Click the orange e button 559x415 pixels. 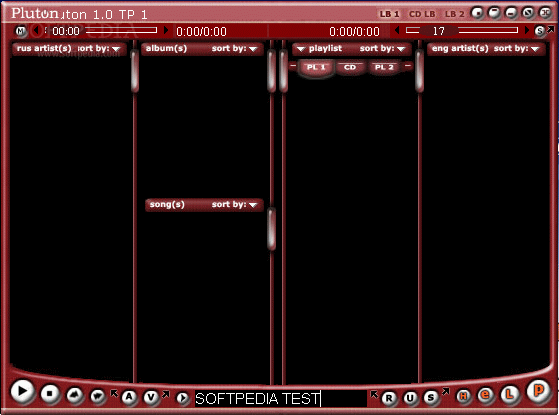485,395
